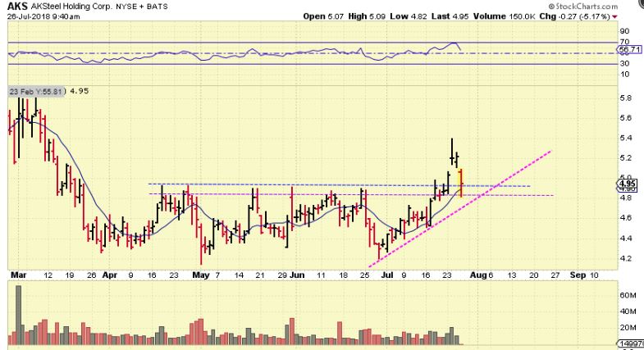Click the 149979 volume value tag
644x350 pixels.
630,343
